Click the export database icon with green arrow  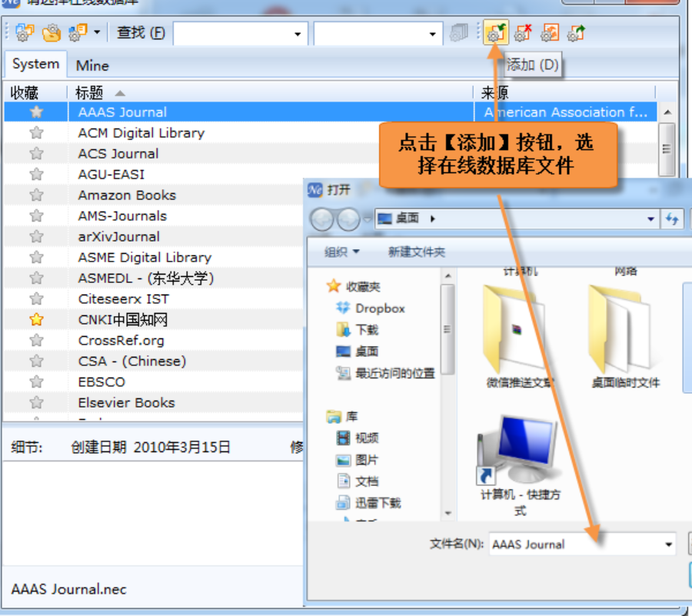tap(577, 32)
